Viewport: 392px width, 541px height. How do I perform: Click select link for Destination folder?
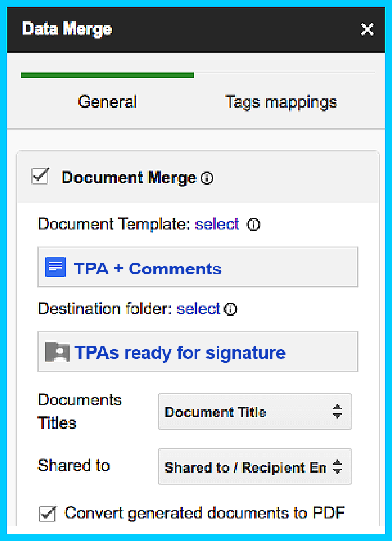[199, 309]
